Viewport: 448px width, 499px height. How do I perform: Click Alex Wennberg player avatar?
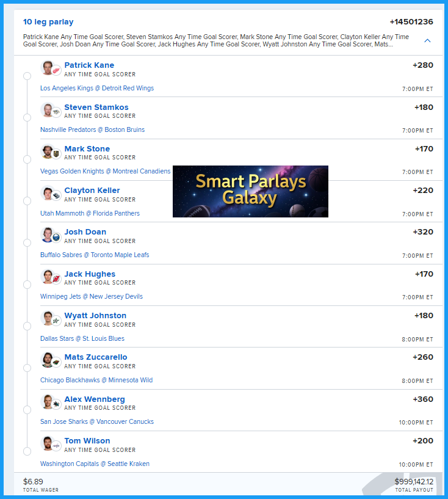[48, 401]
